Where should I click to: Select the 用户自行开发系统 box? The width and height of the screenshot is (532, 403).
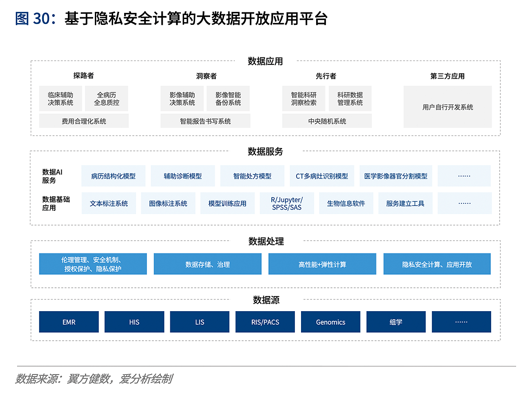pos(448,107)
